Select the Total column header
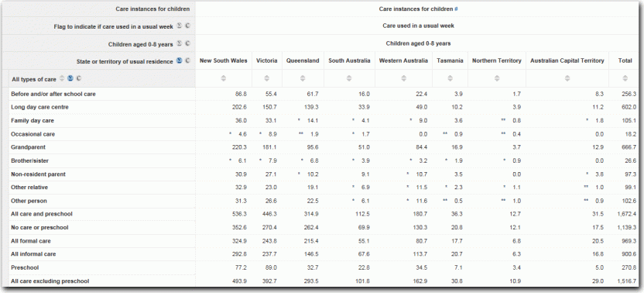The image size is (644, 293). click(625, 60)
